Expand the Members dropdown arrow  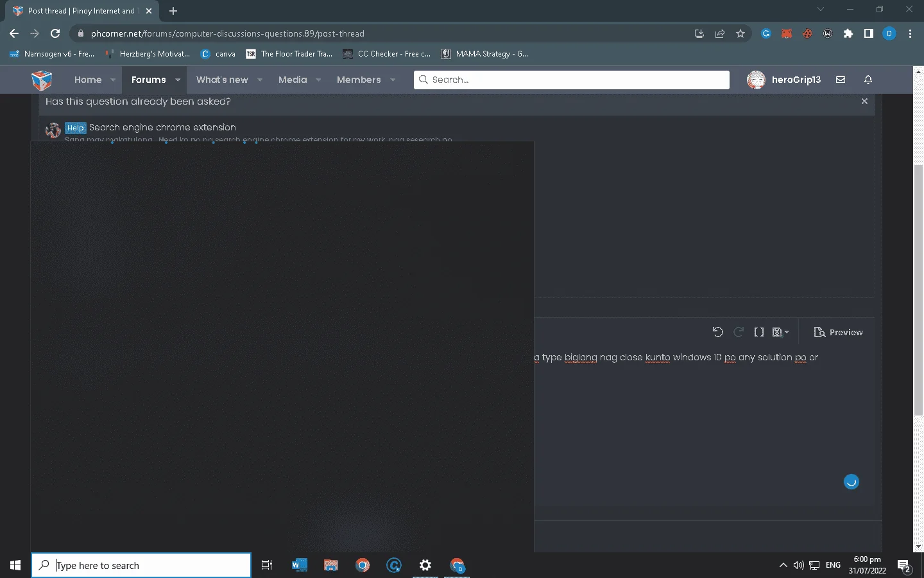coord(393,80)
